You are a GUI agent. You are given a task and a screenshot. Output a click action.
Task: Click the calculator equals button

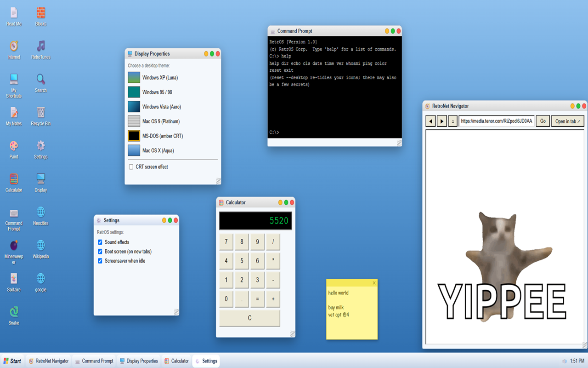point(257,299)
